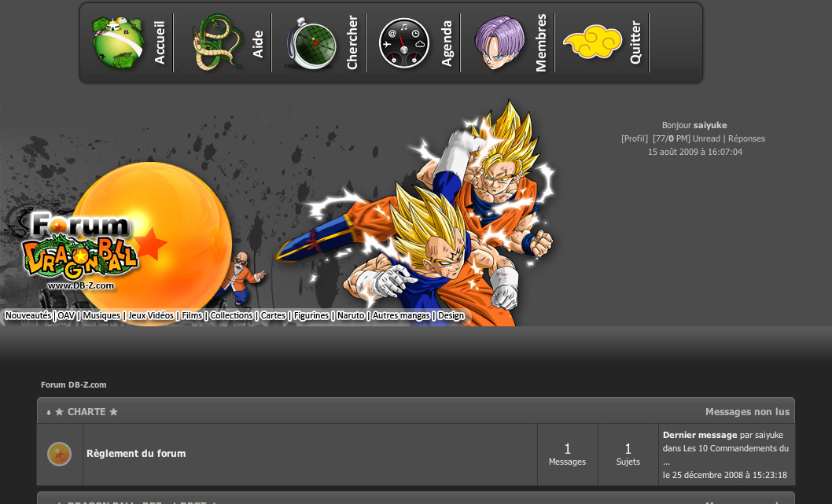Click the dragon radar Chercher icon
Screen dimensions: 832x504
click(311, 43)
